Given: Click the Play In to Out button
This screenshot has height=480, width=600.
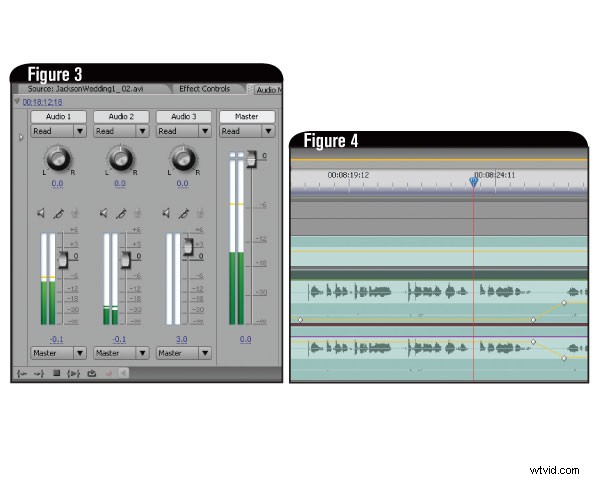Looking at the screenshot, I should [73, 373].
